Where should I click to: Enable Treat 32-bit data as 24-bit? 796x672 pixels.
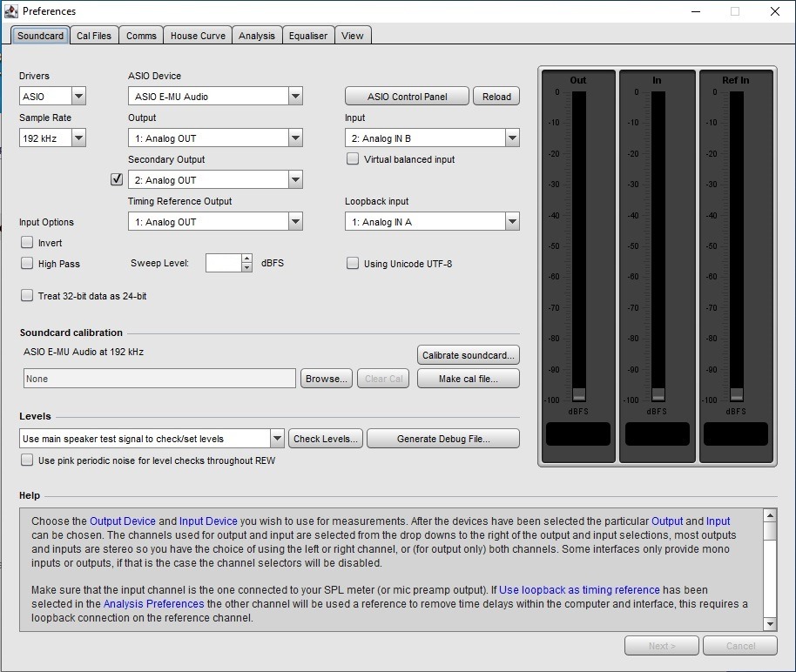click(27, 295)
